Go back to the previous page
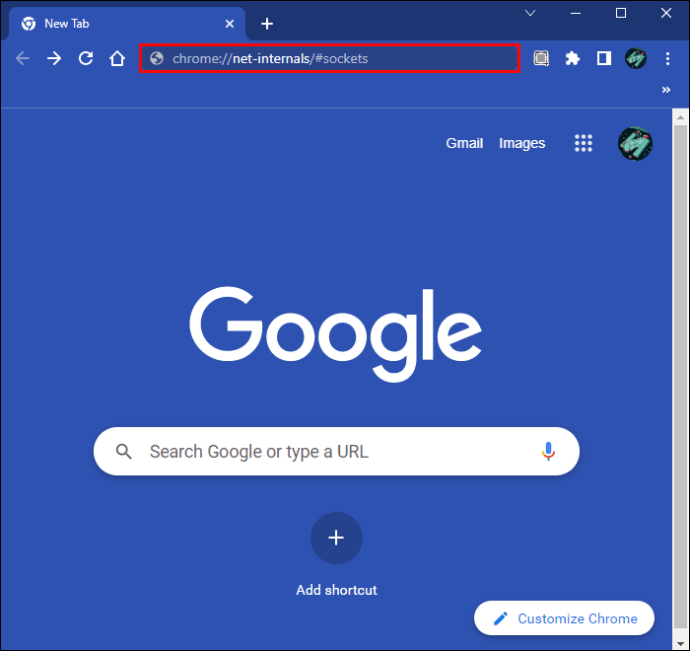 22,58
